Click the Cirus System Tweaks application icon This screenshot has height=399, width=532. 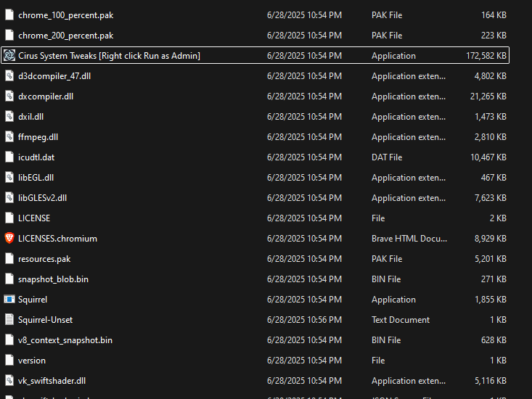point(9,56)
